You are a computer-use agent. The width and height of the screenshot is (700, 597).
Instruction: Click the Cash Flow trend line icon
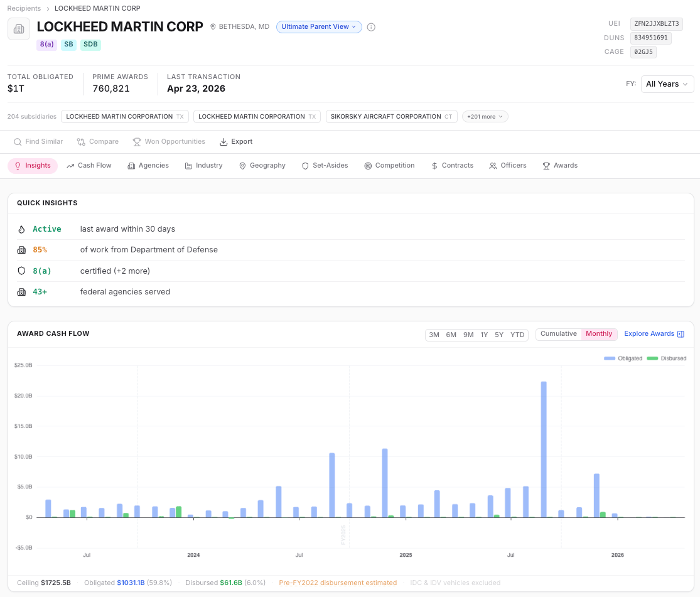pyautogui.click(x=70, y=166)
